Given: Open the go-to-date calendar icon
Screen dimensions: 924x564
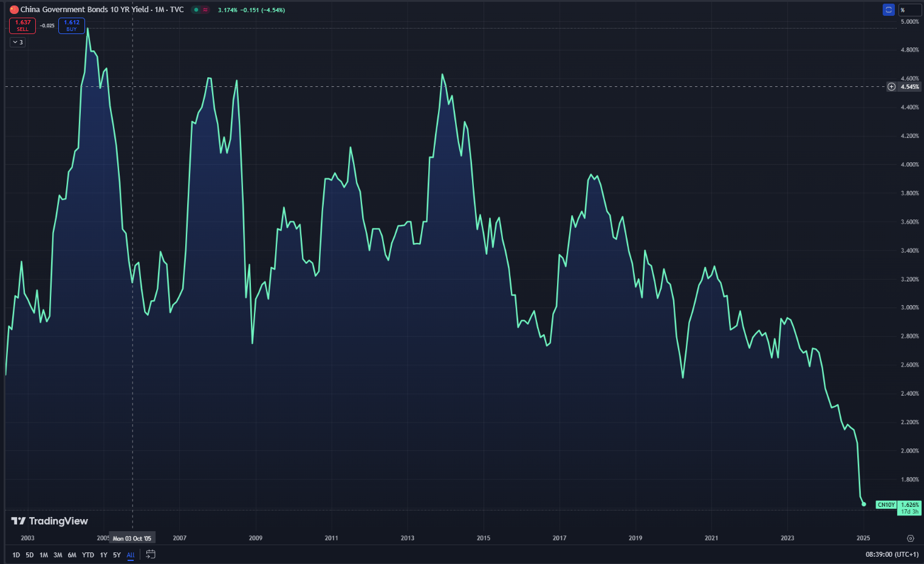Looking at the screenshot, I should [x=151, y=554].
